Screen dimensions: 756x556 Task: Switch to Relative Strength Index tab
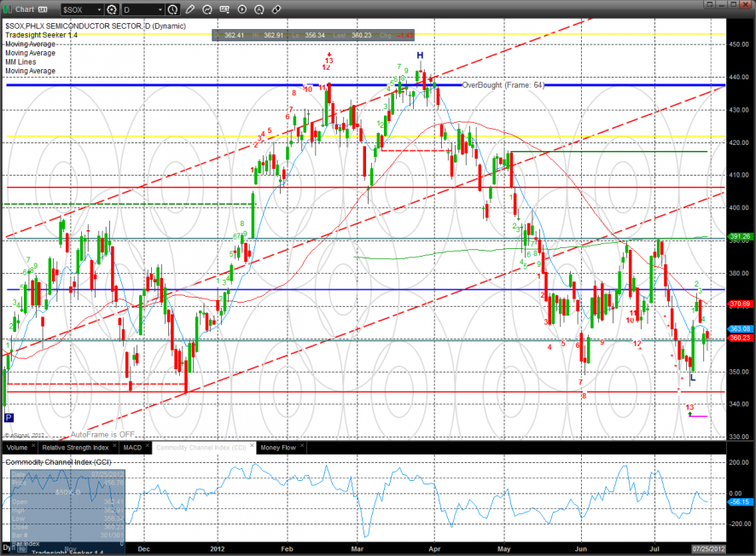[75, 448]
